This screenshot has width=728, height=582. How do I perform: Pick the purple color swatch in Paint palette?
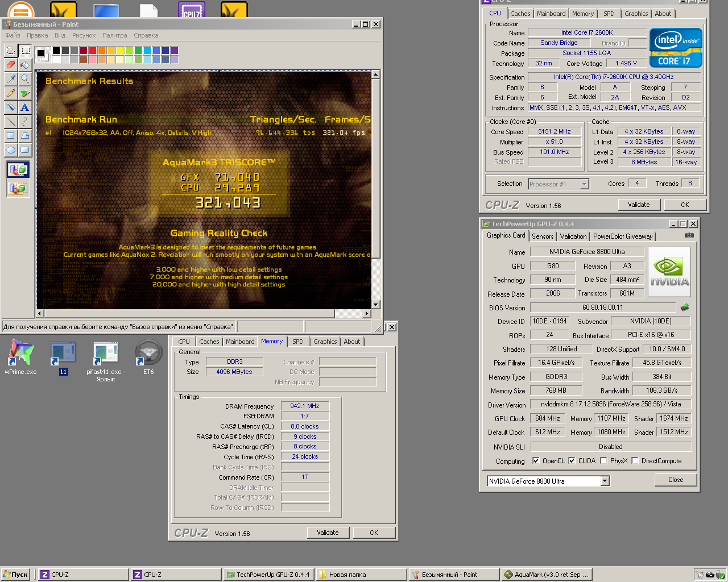175,51
